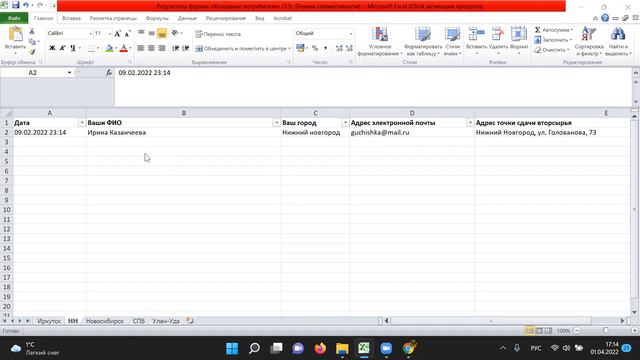Screen dimensions: 640x360
Task: Open the cell borders dropdown arrow
Action: point(98,48)
